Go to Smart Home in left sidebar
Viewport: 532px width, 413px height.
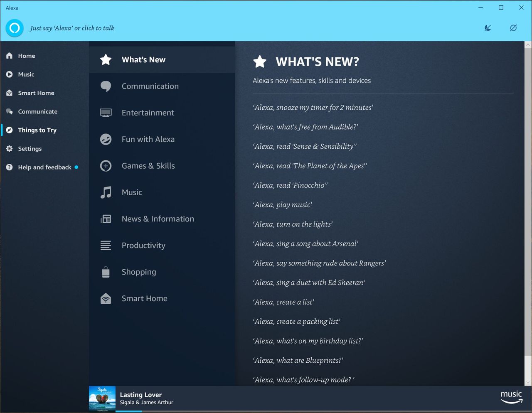(x=36, y=93)
